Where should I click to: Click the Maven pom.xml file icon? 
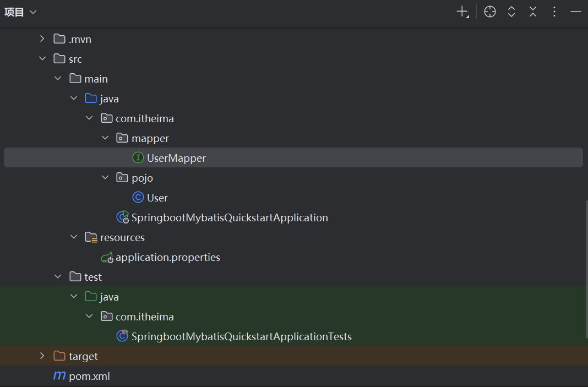click(59, 375)
